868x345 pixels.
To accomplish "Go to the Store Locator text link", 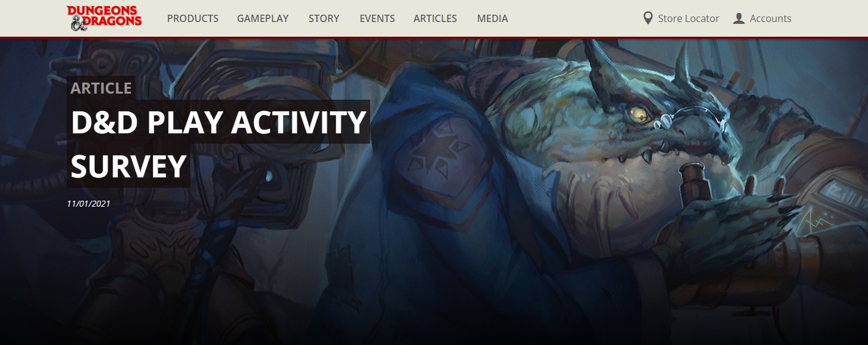I will pyautogui.click(x=689, y=18).
